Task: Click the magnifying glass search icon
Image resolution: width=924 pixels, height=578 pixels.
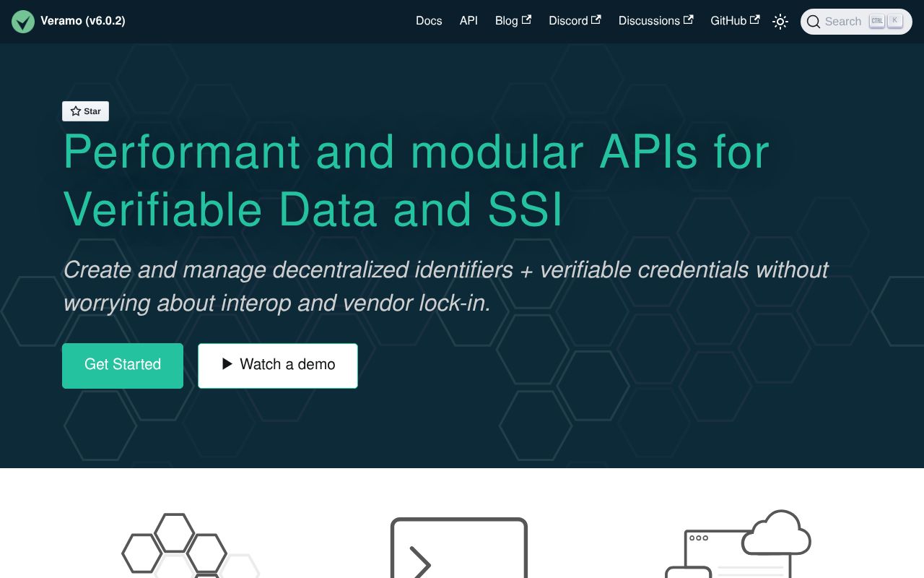Action: tap(814, 22)
